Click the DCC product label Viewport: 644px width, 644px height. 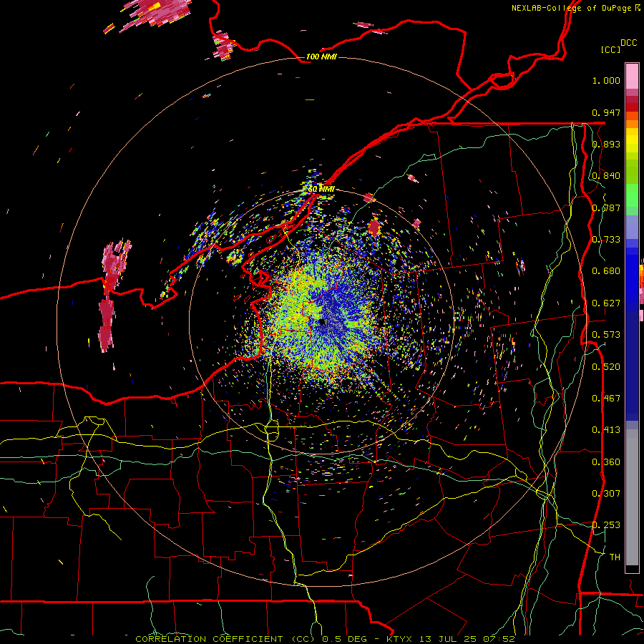[x=628, y=43]
